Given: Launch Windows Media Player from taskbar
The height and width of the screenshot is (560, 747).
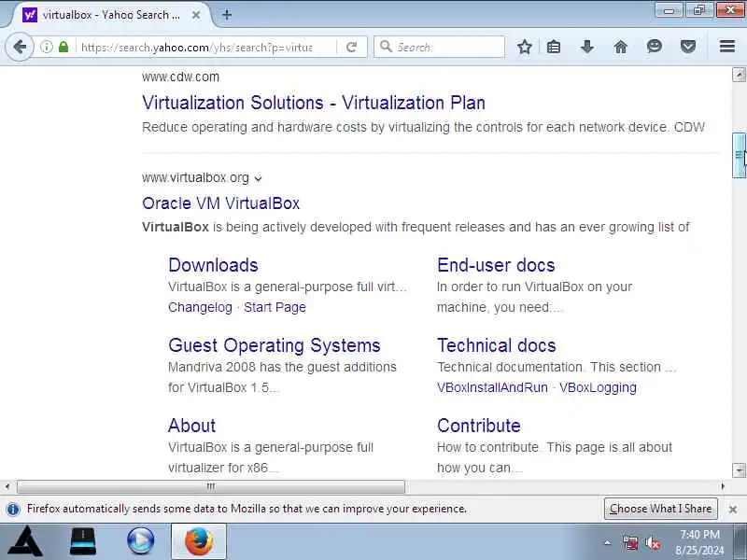Looking at the screenshot, I should tap(141, 541).
